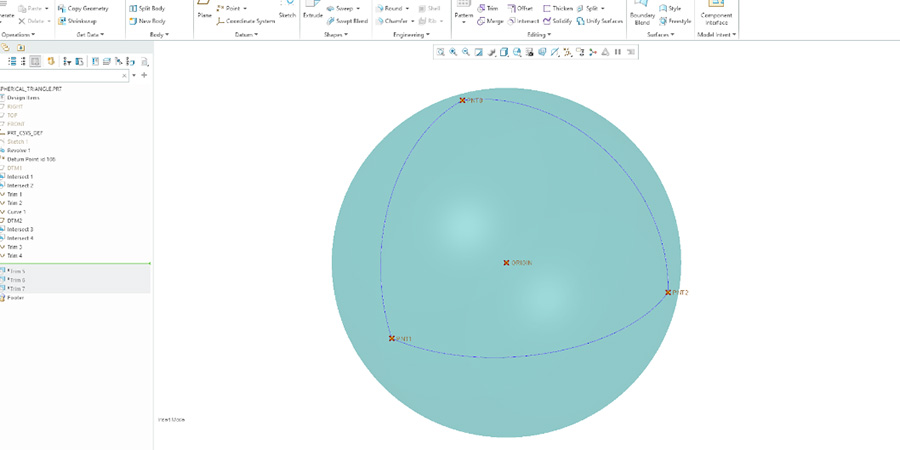Viewport: 900px width, 450px height.
Task: Click the Split Body icon
Action: [x=146, y=8]
